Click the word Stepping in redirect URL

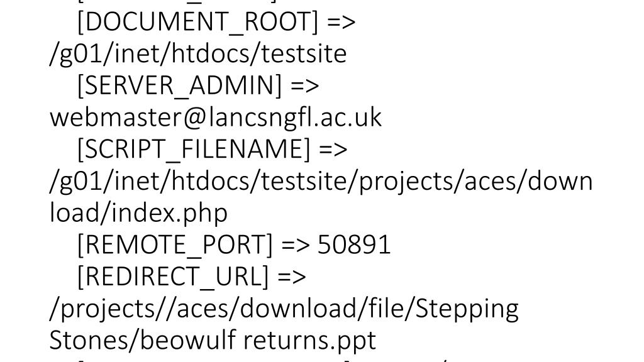[x=467, y=308]
